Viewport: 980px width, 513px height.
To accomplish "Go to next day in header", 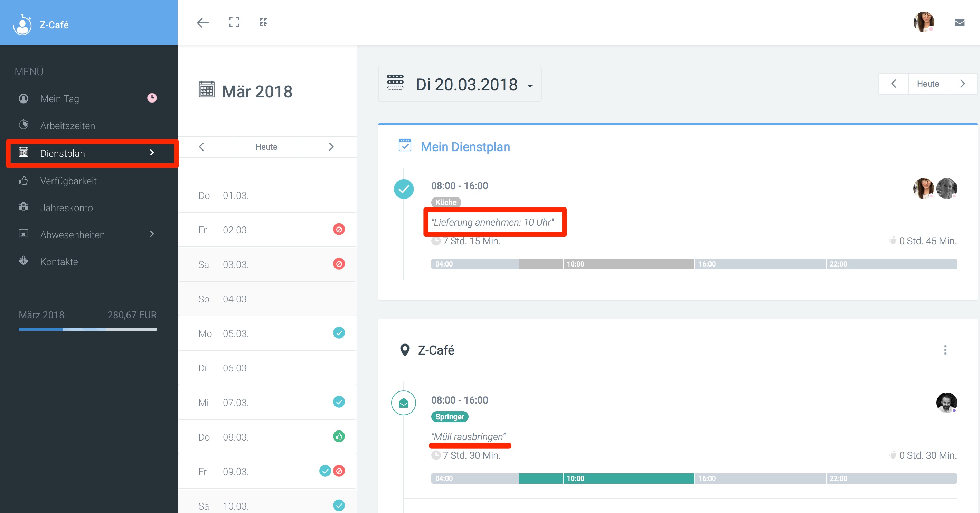I will point(962,84).
